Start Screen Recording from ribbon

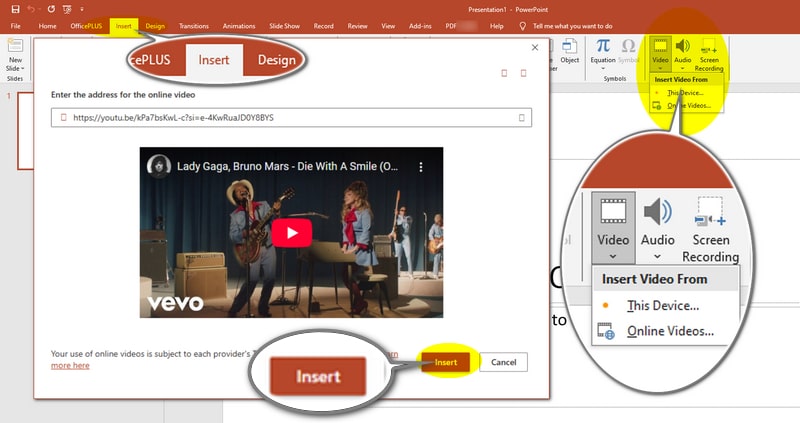[709, 55]
